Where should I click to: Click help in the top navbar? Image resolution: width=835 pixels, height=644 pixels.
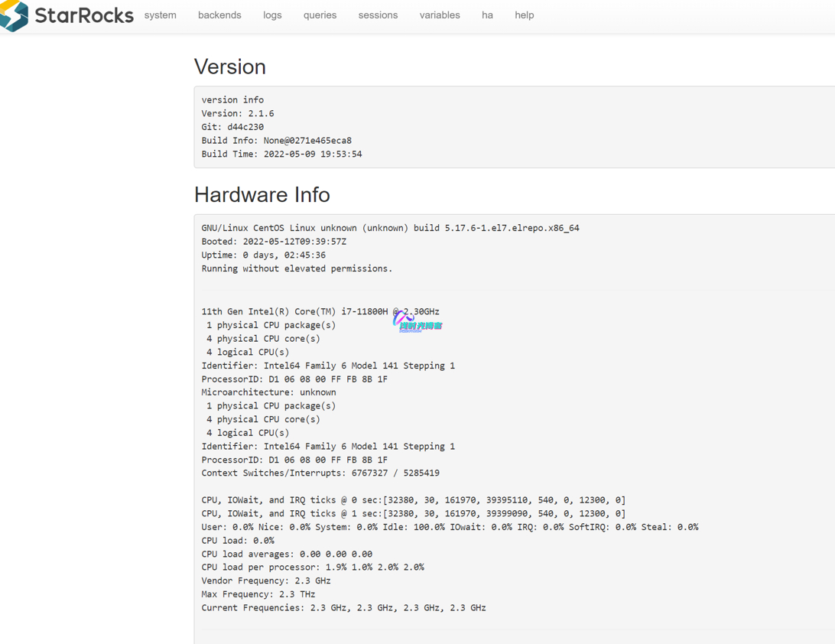[x=525, y=15]
